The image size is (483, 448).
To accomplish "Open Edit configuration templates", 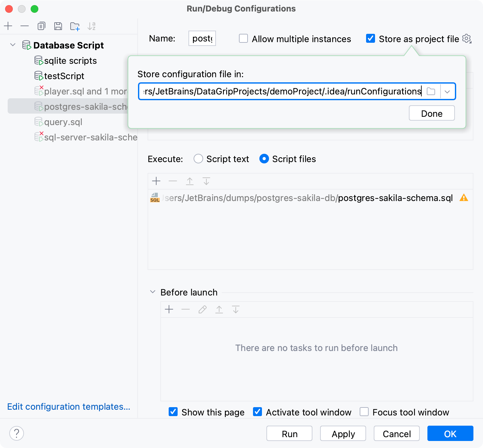I will pyautogui.click(x=68, y=407).
